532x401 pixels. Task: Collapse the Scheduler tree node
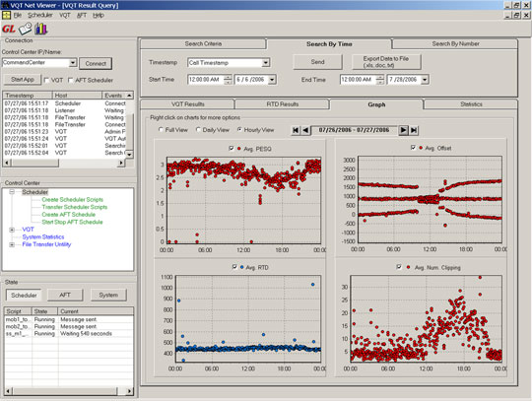12,192
